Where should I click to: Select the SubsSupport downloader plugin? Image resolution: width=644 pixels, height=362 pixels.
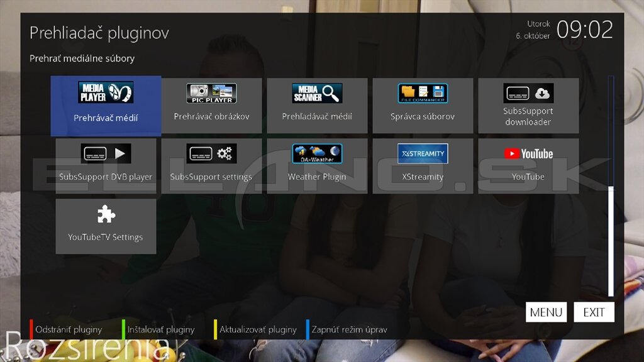(528, 106)
